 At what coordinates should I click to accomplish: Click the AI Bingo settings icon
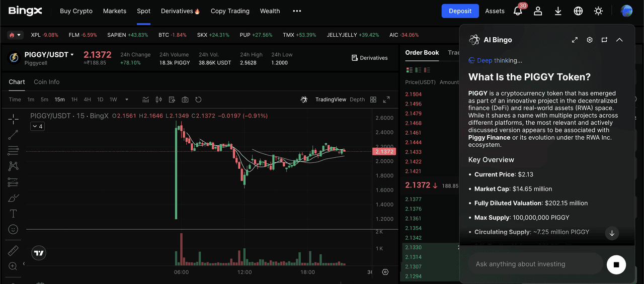[x=590, y=40]
